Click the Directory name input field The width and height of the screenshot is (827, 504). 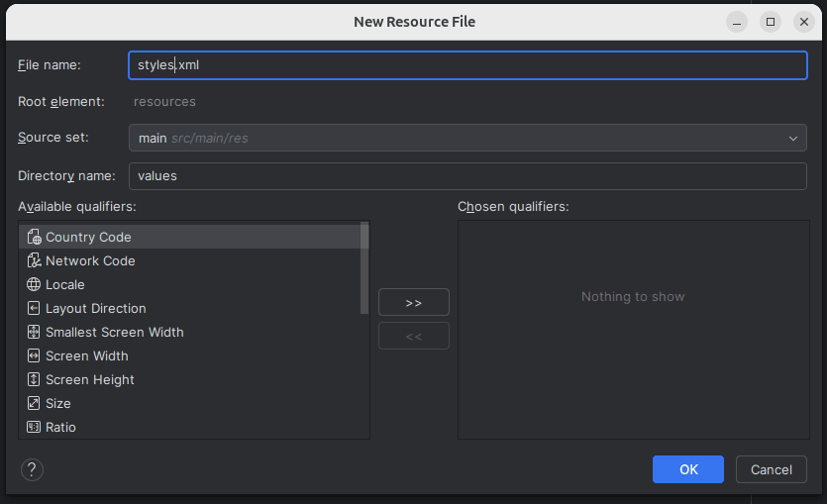click(467, 176)
